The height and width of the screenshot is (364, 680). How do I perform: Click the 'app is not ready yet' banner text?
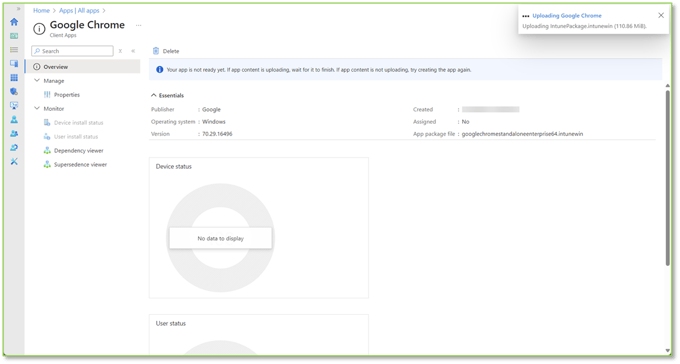[x=319, y=70]
